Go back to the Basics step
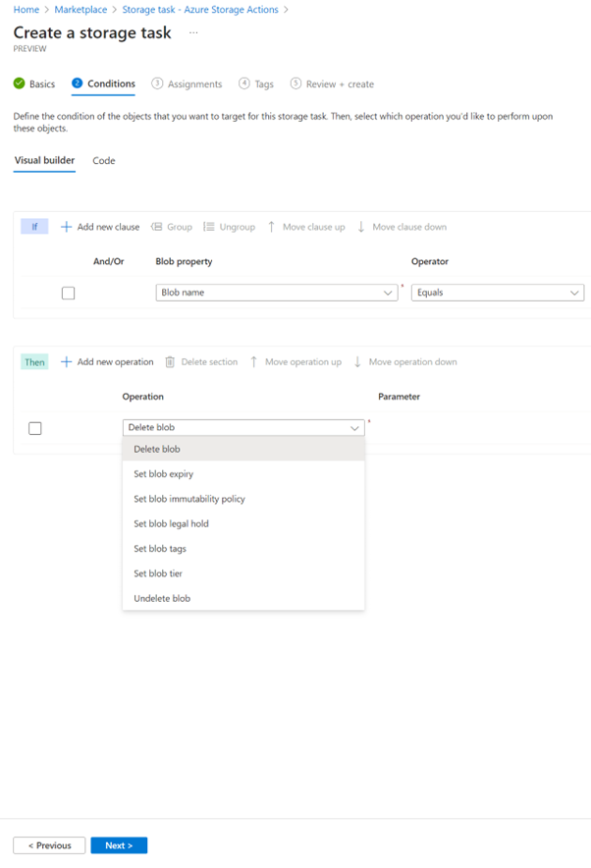591x868 pixels. (x=40, y=83)
